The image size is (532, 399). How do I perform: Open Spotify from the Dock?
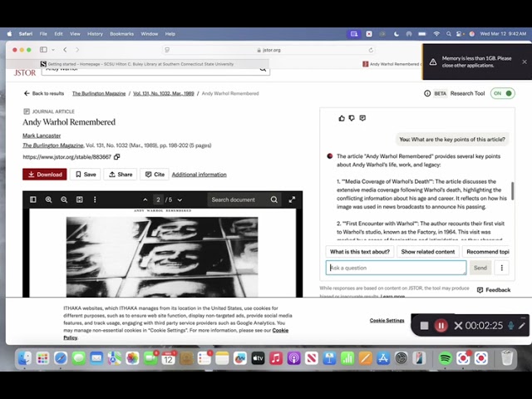(x=446, y=358)
